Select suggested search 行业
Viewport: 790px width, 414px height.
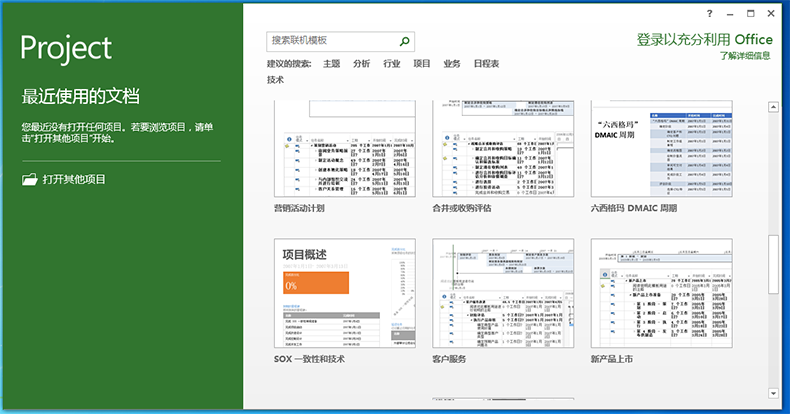pos(391,64)
